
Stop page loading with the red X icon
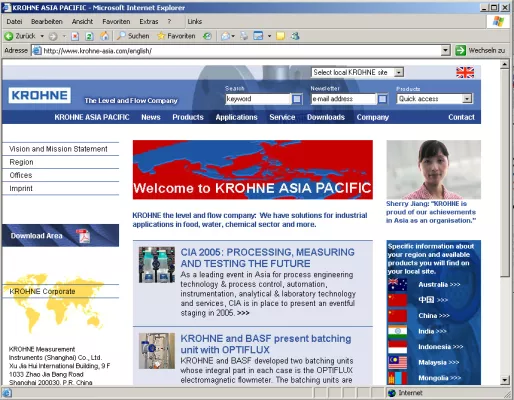75,36
